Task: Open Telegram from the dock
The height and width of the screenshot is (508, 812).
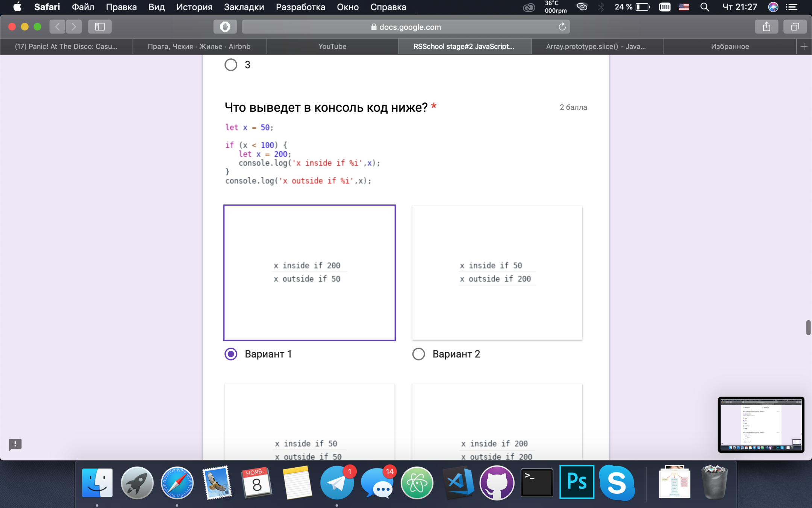Action: pyautogui.click(x=337, y=483)
